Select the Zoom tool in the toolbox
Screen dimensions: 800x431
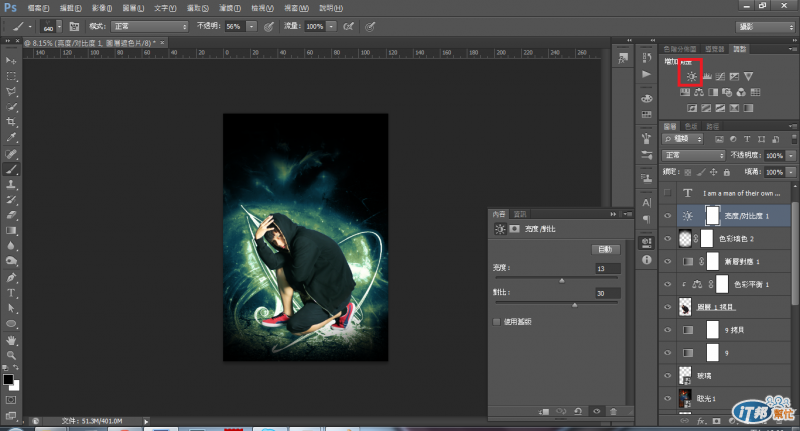[x=11, y=355]
